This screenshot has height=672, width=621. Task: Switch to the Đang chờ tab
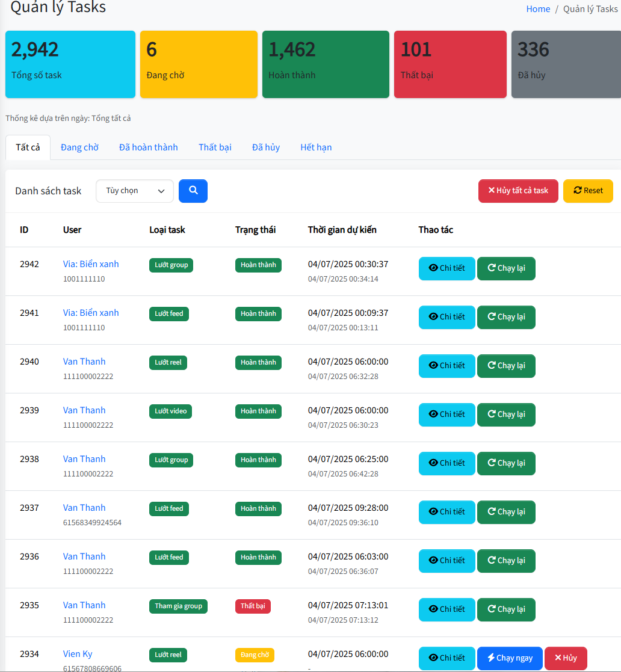(79, 147)
